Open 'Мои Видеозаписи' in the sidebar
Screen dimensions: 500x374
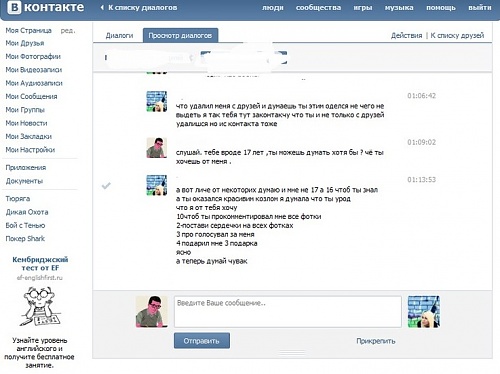pyautogui.click(x=34, y=70)
